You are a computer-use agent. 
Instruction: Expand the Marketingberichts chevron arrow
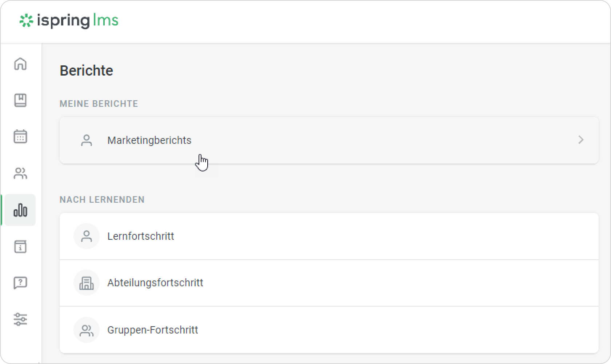tap(581, 140)
